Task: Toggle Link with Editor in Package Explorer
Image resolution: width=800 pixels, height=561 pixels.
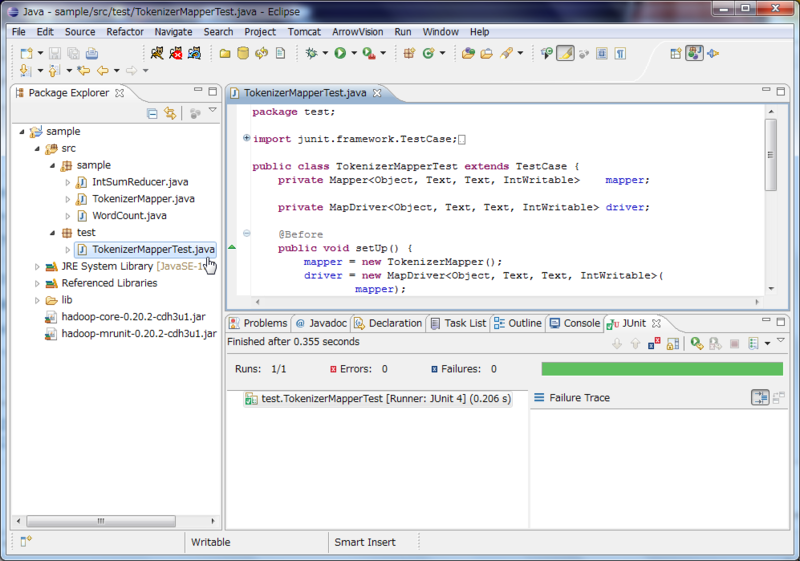Action: coord(170,114)
